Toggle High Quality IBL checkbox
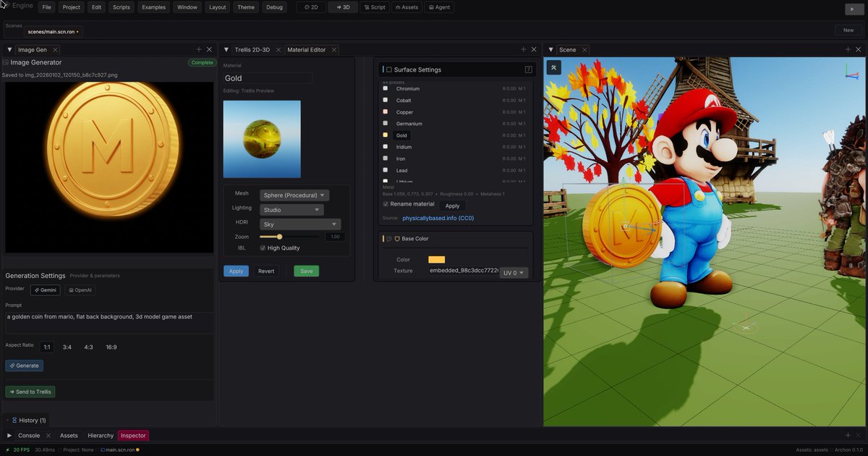868x456 pixels. click(x=263, y=248)
